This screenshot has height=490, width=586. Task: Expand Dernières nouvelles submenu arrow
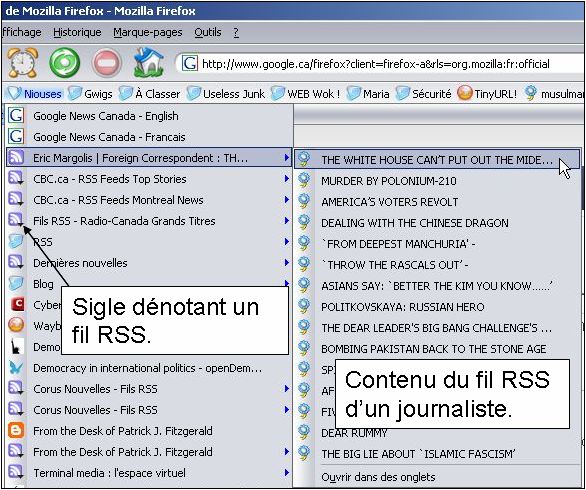pos(286,262)
